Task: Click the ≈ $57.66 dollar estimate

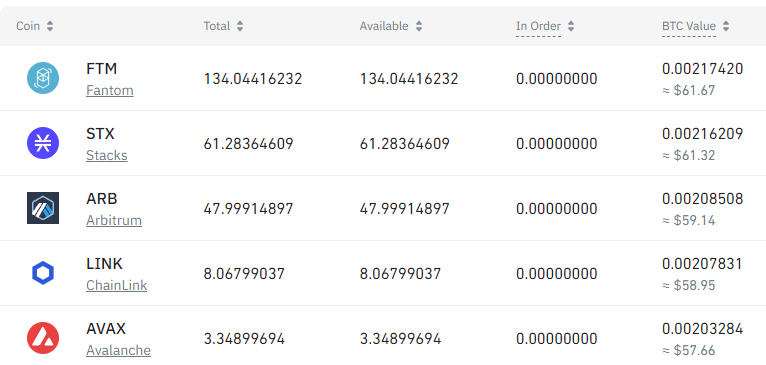Action: pyautogui.click(x=689, y=350)
